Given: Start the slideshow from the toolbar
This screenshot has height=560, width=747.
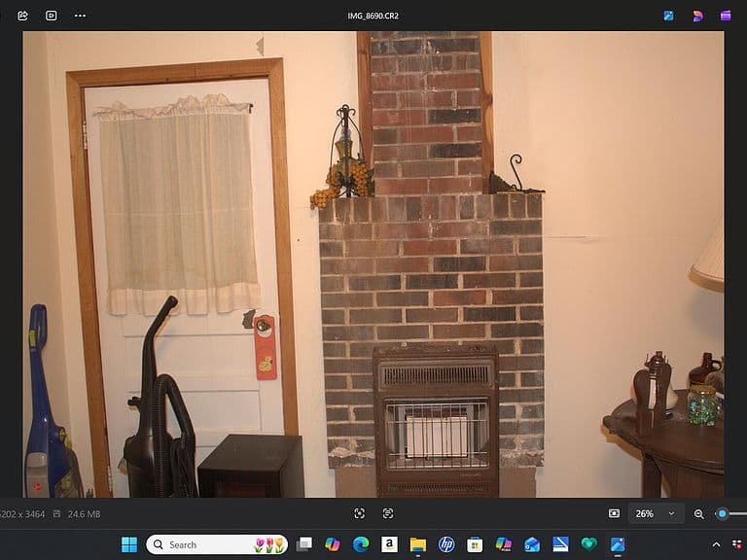Looking at the screenshot, I should [51, 16].
